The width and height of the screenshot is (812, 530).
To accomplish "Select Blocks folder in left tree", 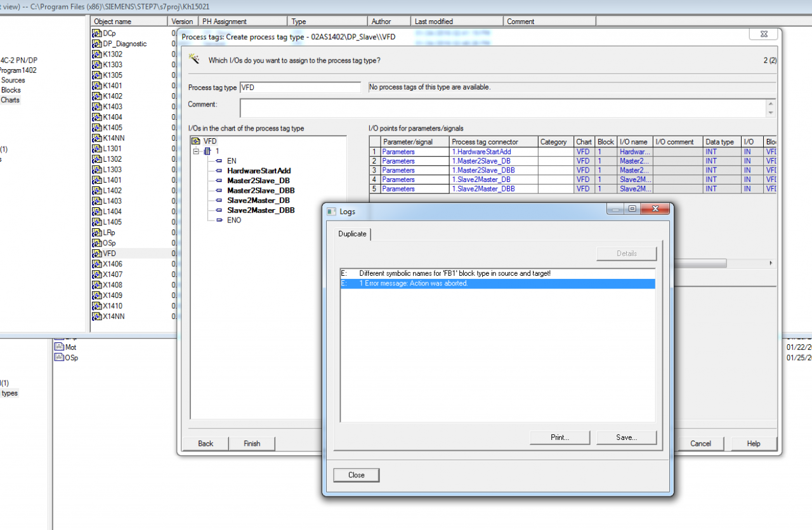I will click(11, 90).
